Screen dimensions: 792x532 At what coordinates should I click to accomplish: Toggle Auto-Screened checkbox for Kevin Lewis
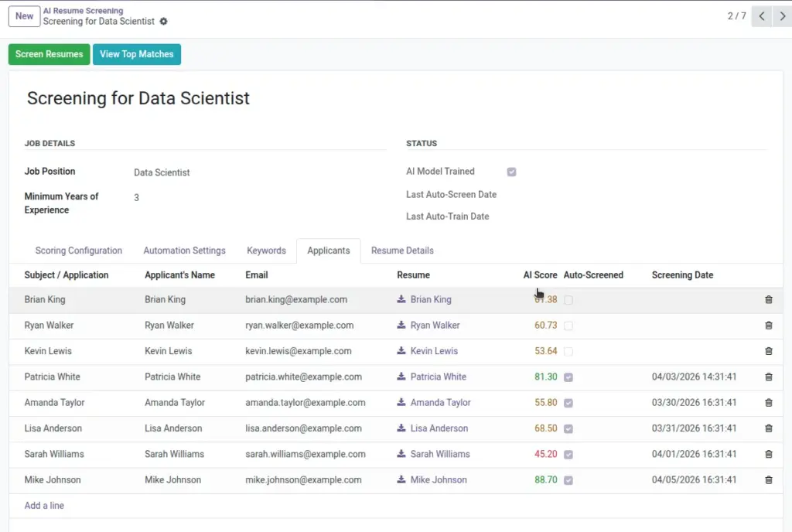coord(568,351)
